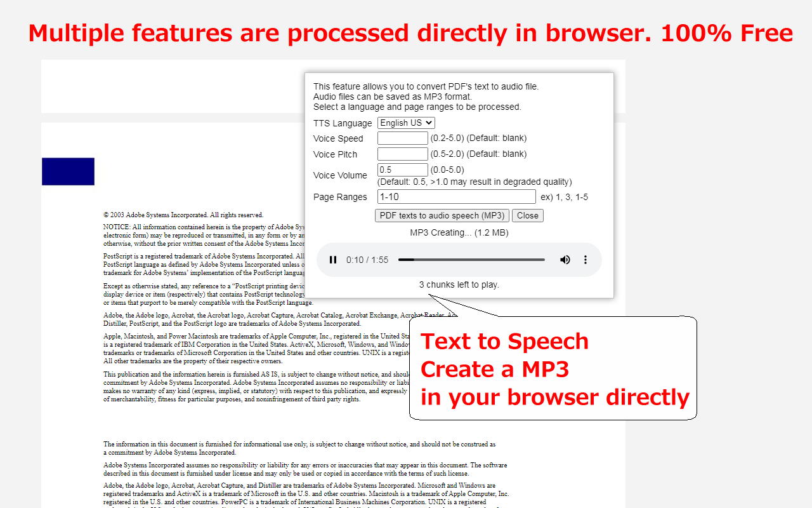
Task: Close the text to speech dialog
Action: [x=528, y=215]
